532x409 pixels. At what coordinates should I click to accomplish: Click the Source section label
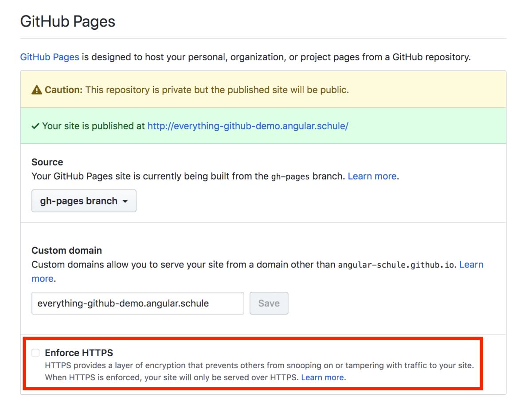point(47,162)
